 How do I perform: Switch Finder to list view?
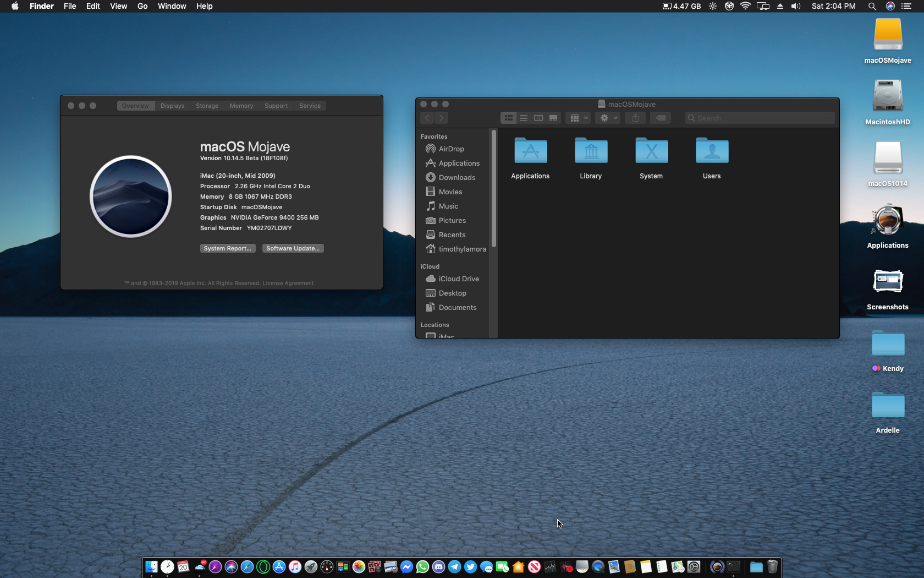[523, 118]
